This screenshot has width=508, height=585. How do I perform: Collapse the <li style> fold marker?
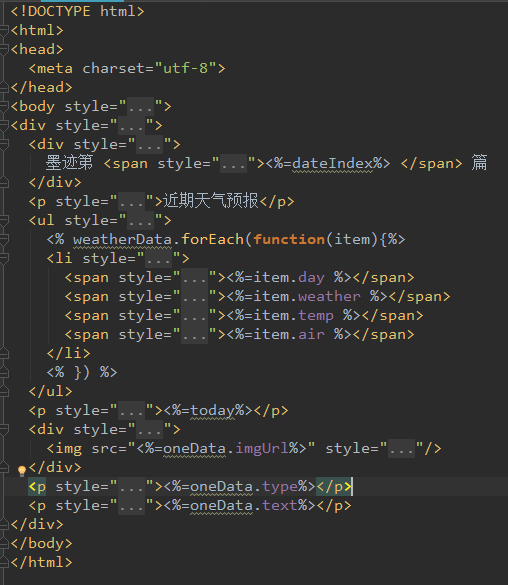click(3, 258)
